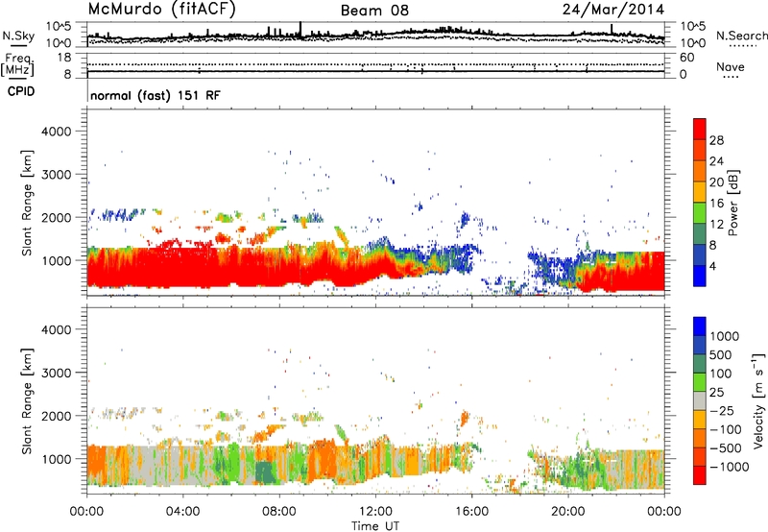768x532 pixels.
Task: Click the left '10^5' noise axis tick
Action: tap(59, 26)
